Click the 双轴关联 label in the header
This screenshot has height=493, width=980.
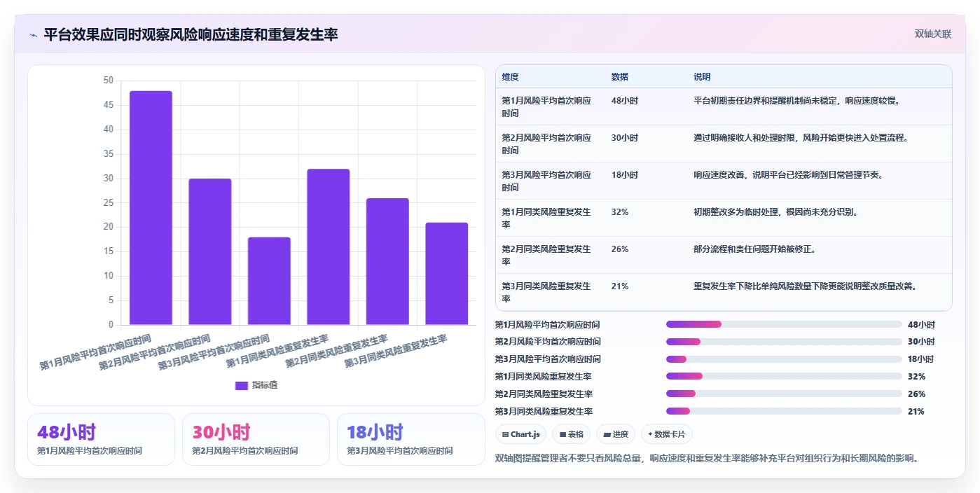tap(932, 34)
